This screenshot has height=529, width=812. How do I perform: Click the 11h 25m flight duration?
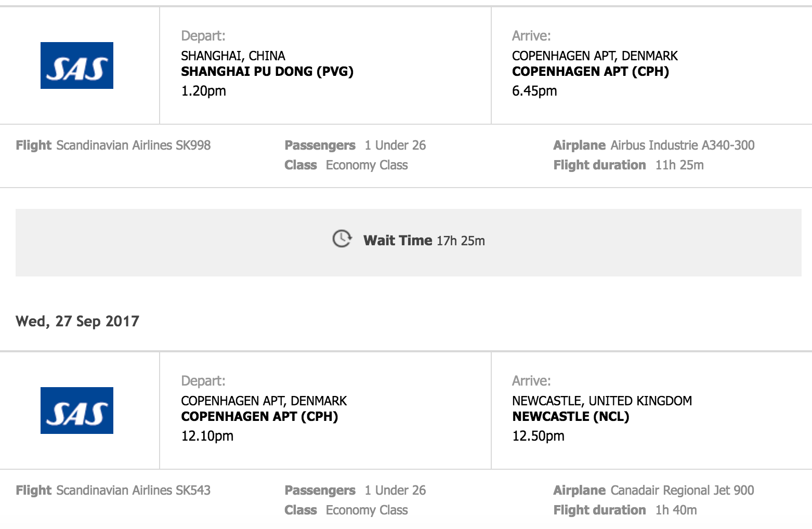(679, 165)
